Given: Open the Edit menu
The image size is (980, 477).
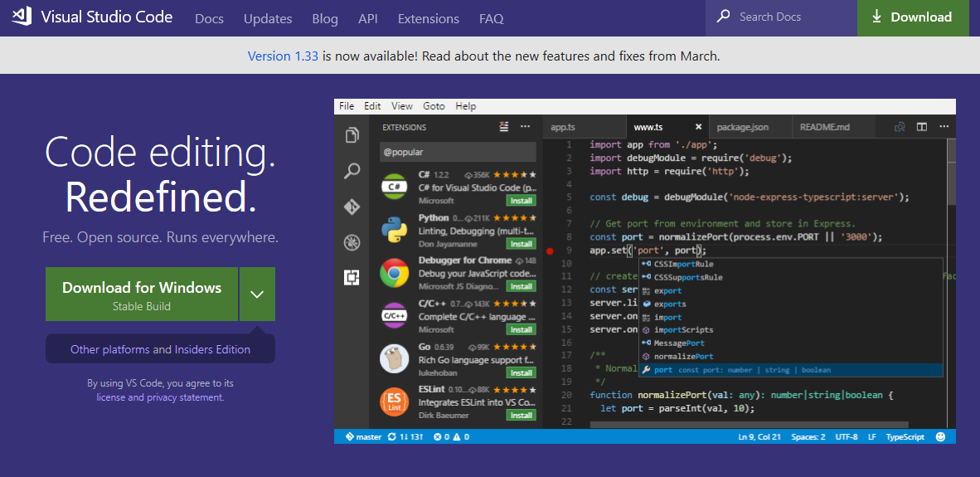Looking at the screenshot, I should point(372,106).
